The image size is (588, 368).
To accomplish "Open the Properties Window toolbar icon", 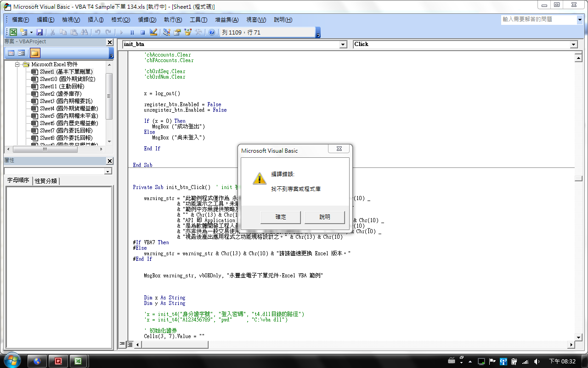I will coord(177,32).
